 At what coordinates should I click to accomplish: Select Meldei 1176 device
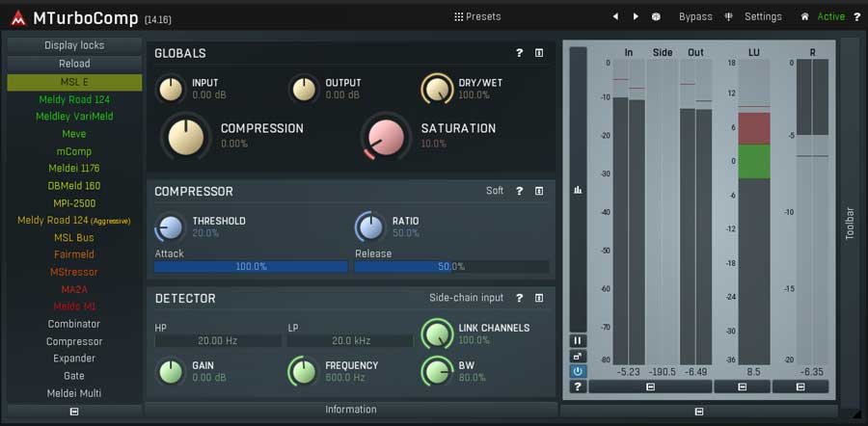tap(74, 169)
